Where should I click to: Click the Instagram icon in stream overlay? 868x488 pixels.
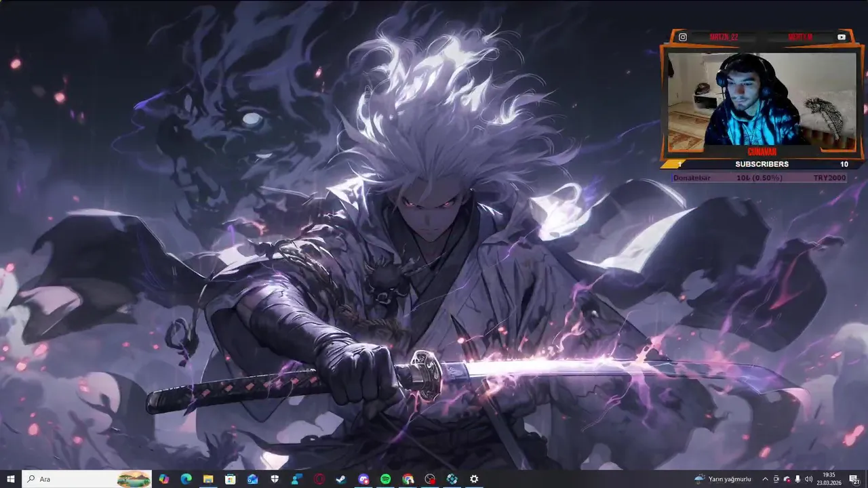pos(683,37)
